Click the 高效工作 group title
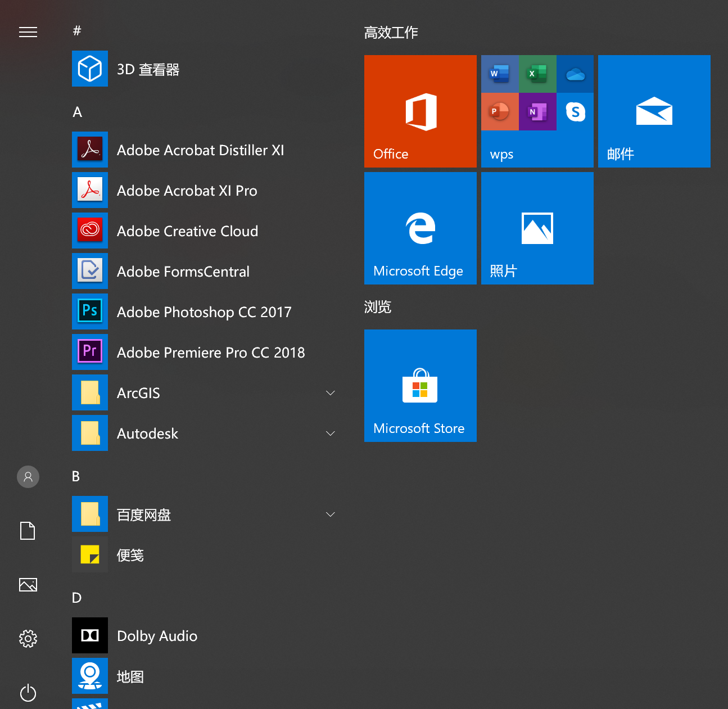Screen dimensions: 728x709 point(391,32)
